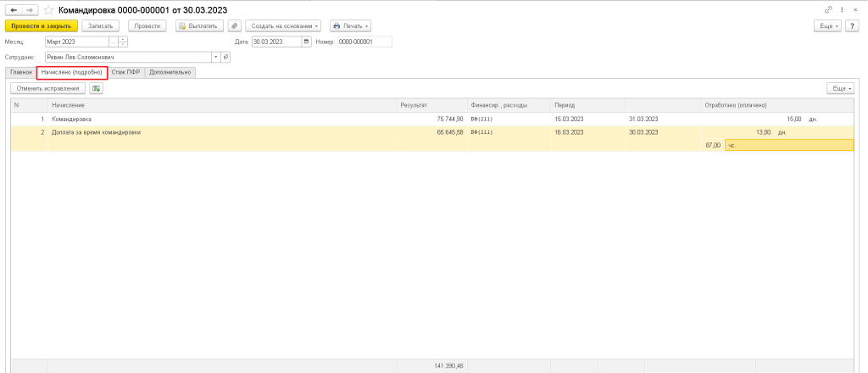Expand the Создать на основании dropdown
868x373 pixels.
283,26
